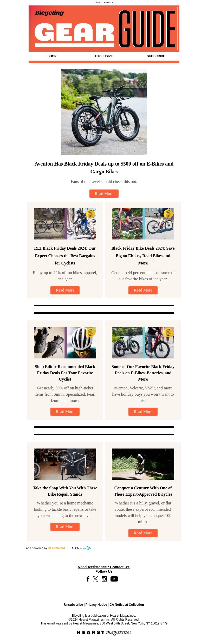The height and width of the screenshot is (644, 208).
Task: Open the View in Browser link
Action: (104, 3)
